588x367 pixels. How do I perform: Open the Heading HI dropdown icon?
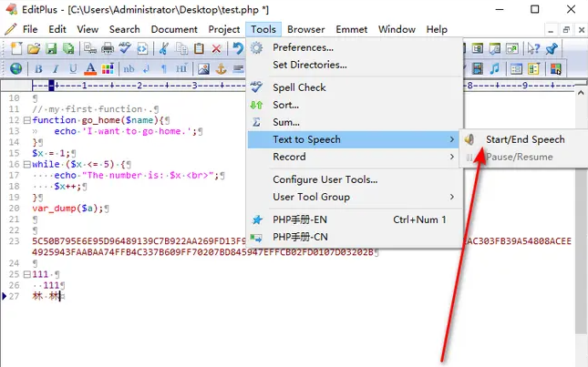pyautogui.click(x=181, y=69)
